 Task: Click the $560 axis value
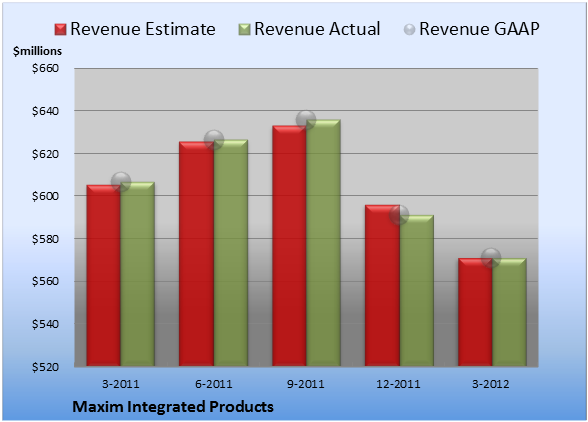[x=45, y=281]
